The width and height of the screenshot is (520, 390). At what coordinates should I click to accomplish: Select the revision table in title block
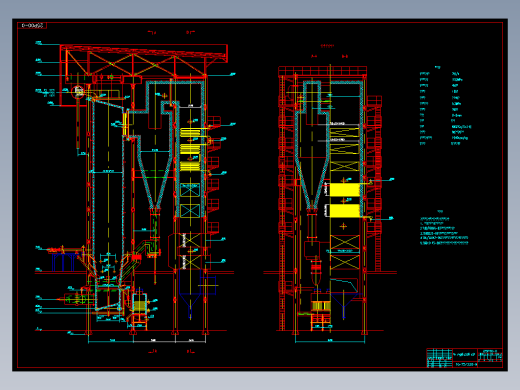[440, 358]
